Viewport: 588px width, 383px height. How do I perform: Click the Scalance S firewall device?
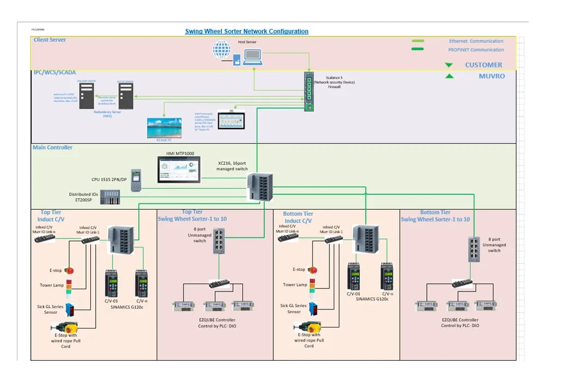[x=309, y=91]
